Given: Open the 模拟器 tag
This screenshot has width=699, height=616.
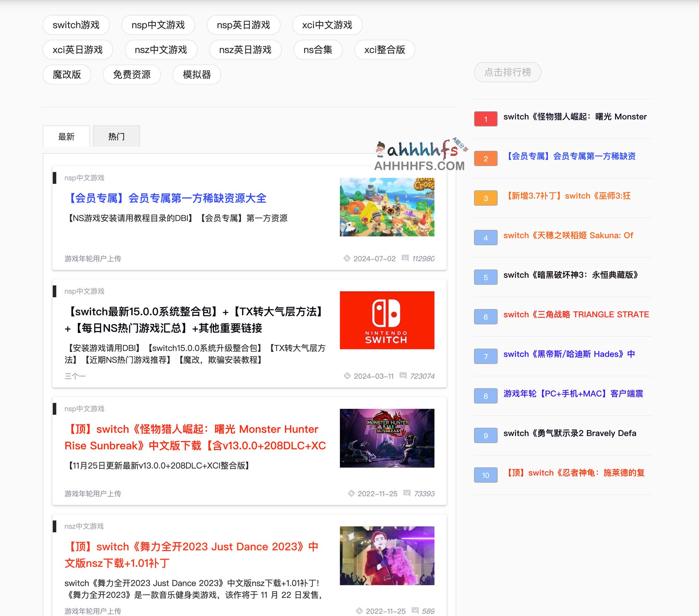Looking at the screenshot, I should (x=197, y=74).
